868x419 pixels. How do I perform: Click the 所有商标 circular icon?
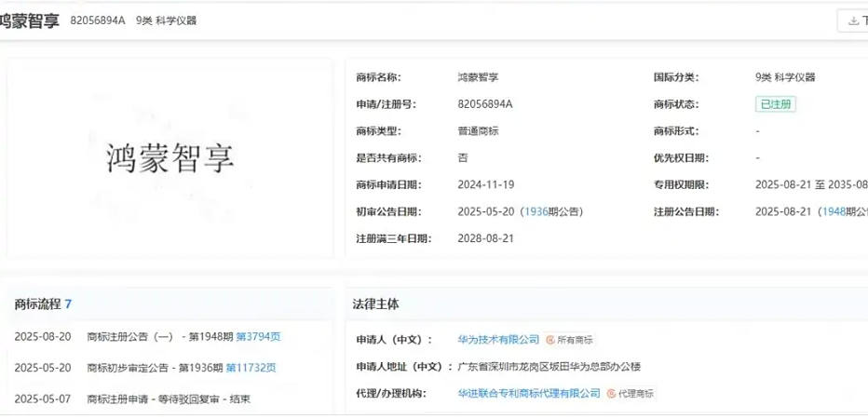550,340
